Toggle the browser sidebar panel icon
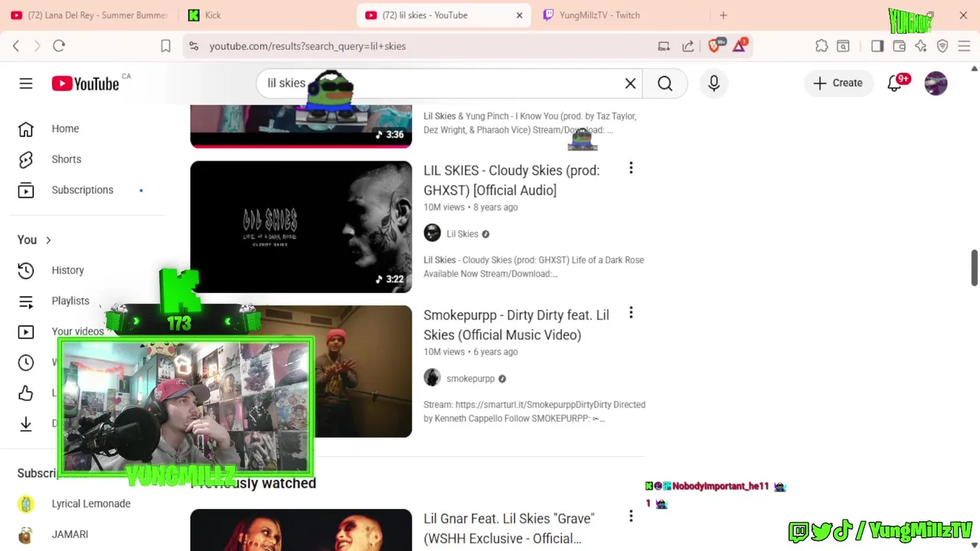 (x=877, y=46)
